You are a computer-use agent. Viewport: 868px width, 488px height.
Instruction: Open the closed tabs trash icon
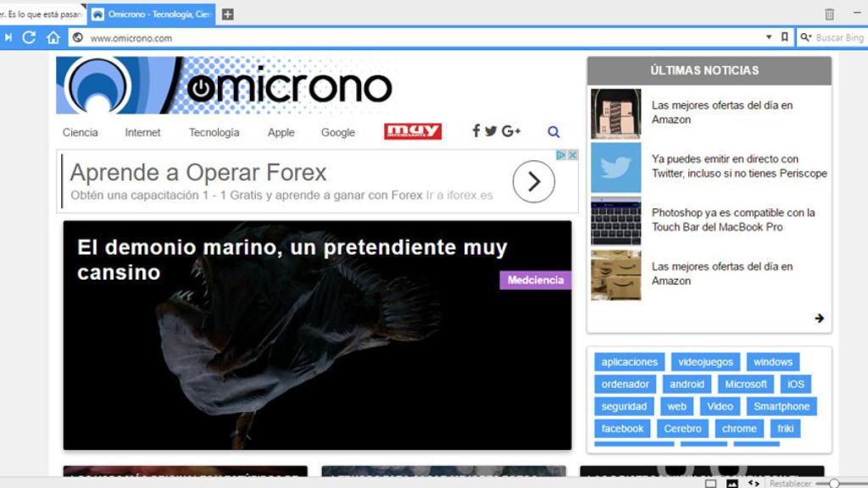[x=829, y=14]
